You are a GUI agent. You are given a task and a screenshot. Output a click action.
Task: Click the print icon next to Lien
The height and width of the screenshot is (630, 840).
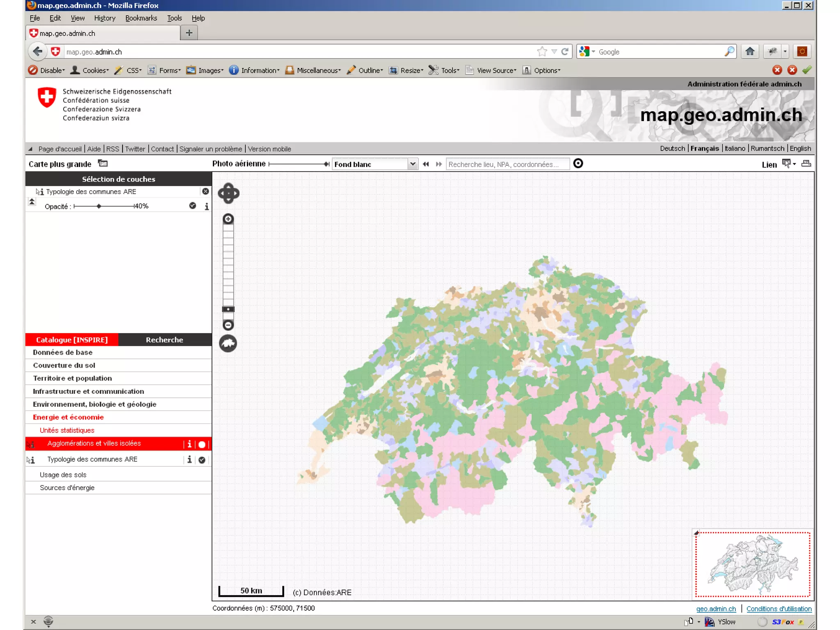[806, 164]
